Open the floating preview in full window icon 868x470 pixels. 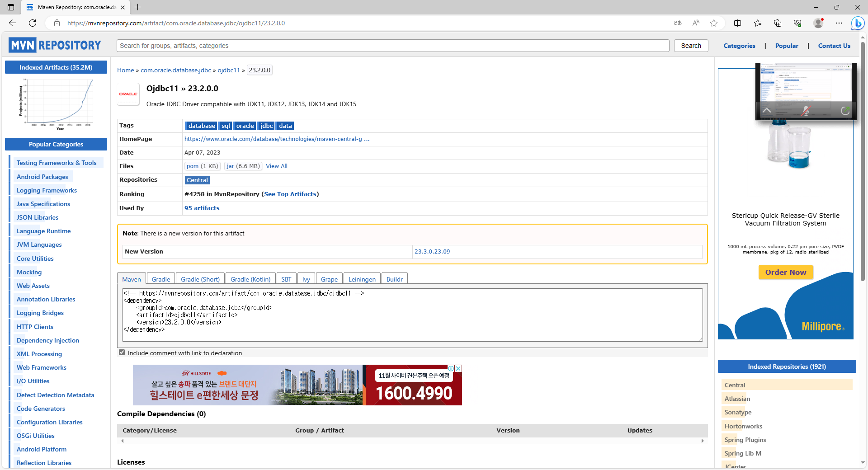point(845,110)
